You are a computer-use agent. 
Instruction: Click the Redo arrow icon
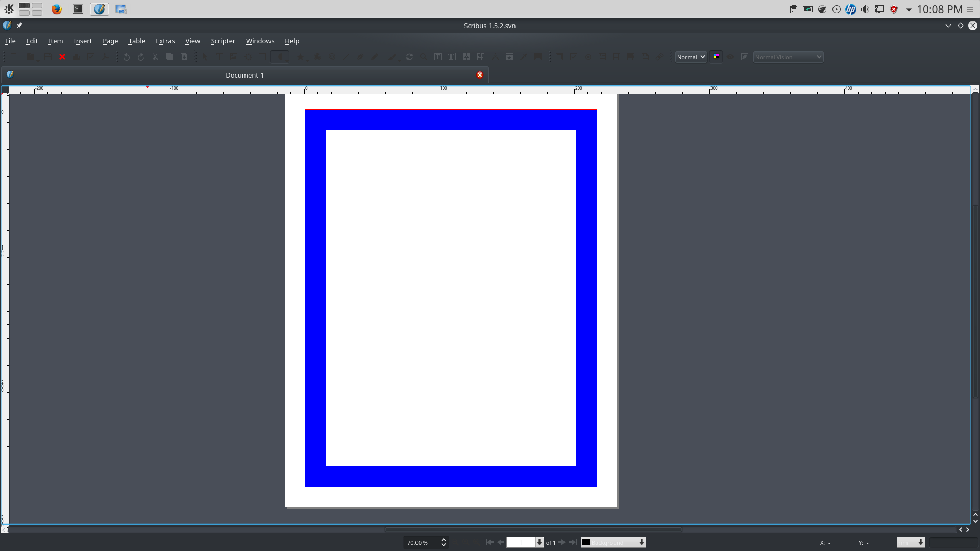click(141, 57)
